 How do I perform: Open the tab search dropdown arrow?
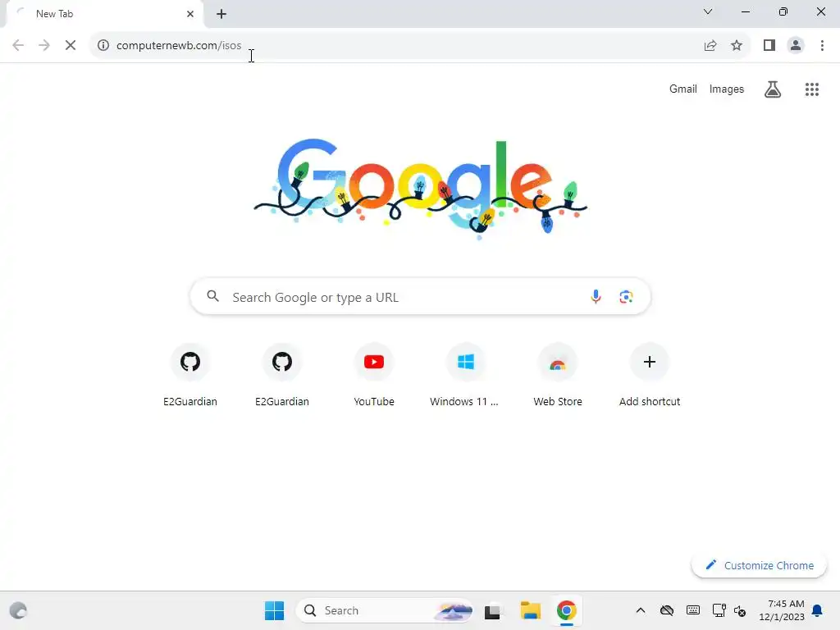pyautogui.click(x=708, y=11)
